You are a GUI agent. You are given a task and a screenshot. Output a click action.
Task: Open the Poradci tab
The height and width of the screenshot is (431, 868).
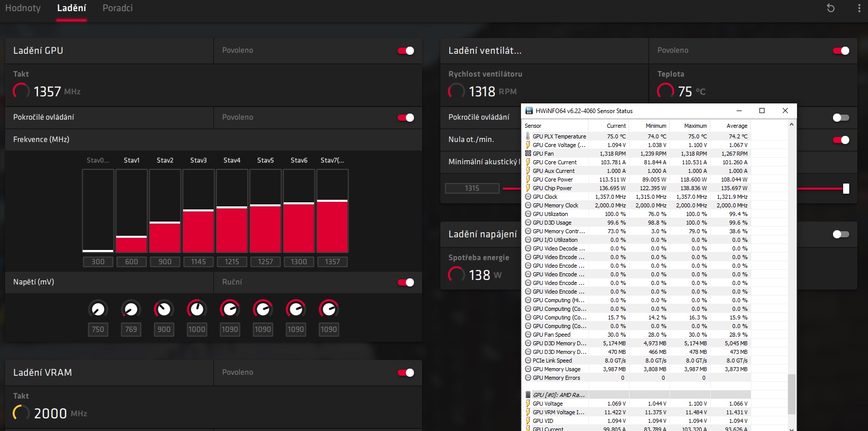pos(117,8)
